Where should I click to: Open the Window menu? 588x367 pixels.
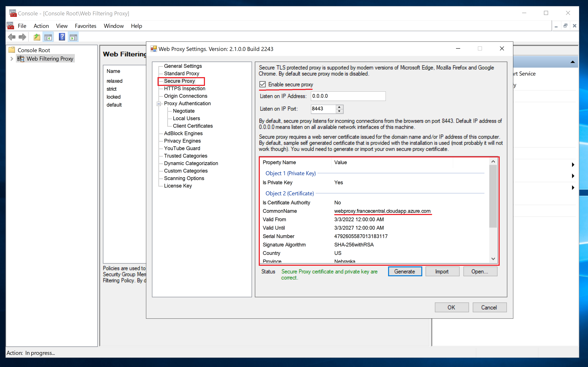113,26
